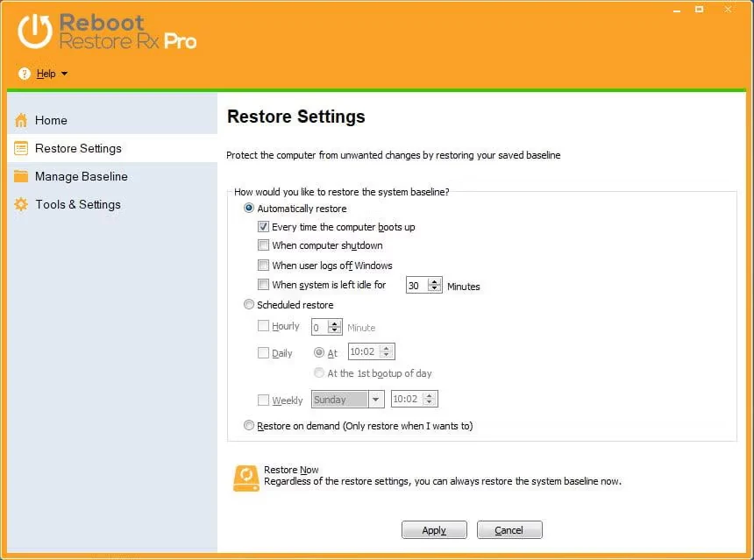Click the Restore Now drive icon

[246, 478]
